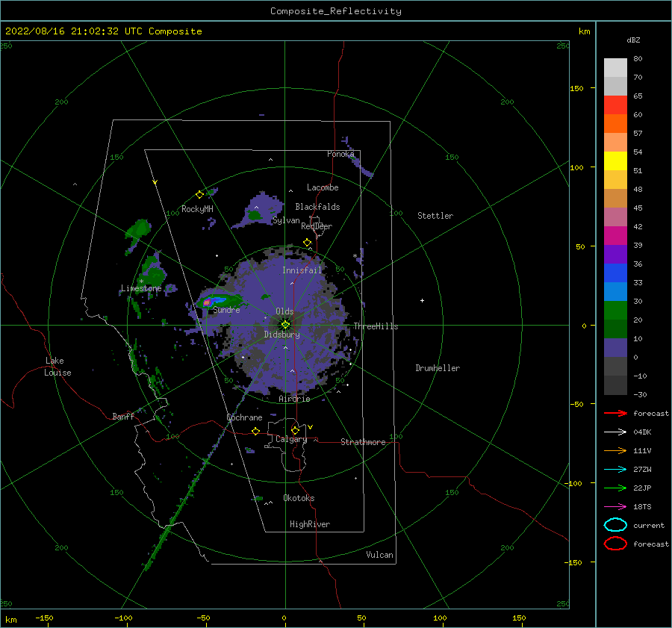The width and height of the screenshot is (672, 628).
Task: Click the HighRiver label
Action: pyautogui.click(x=310, y=524)
